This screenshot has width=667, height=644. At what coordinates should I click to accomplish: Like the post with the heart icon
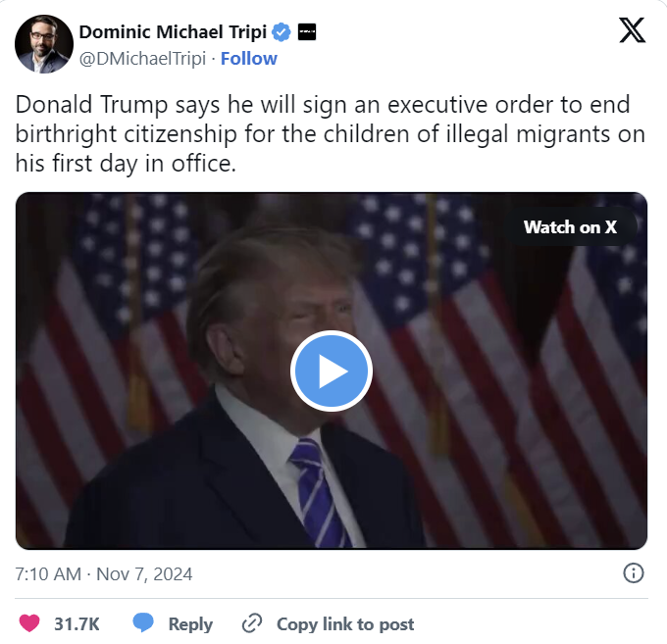[29, 623]
